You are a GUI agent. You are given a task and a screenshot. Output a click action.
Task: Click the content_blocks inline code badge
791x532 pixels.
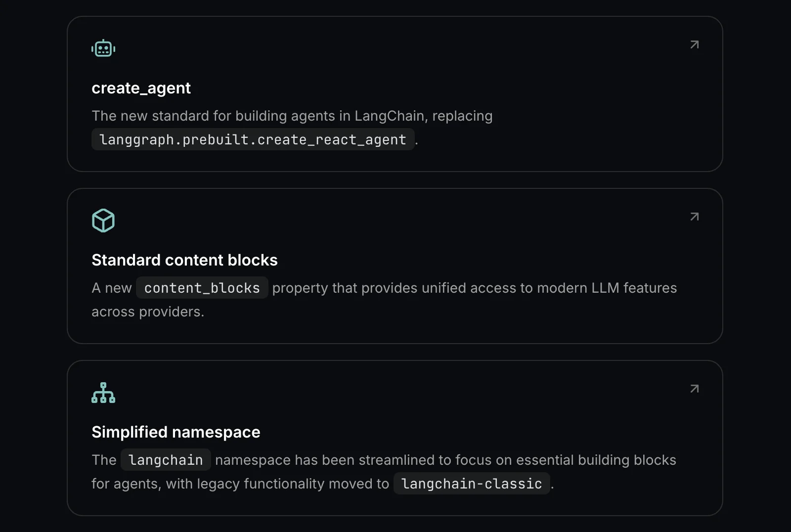tap(201, 288)
